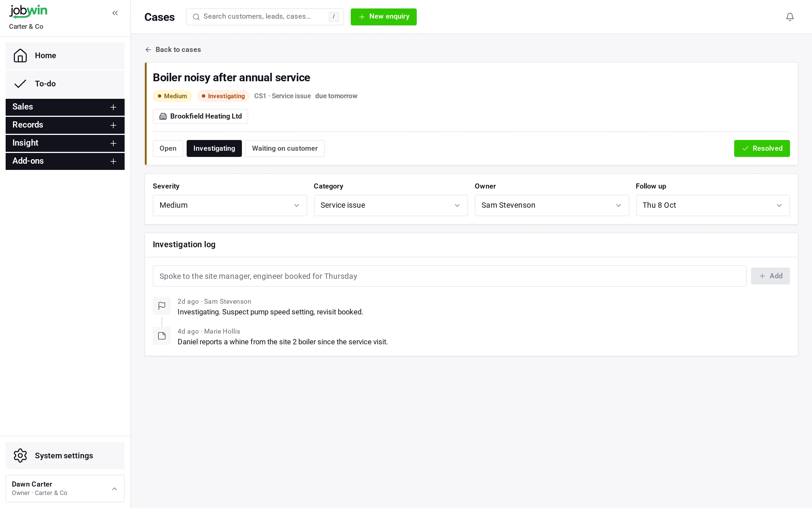The image size is (812, 508).
Task: Go Back to cases
Action: click(x=173, y=50)
